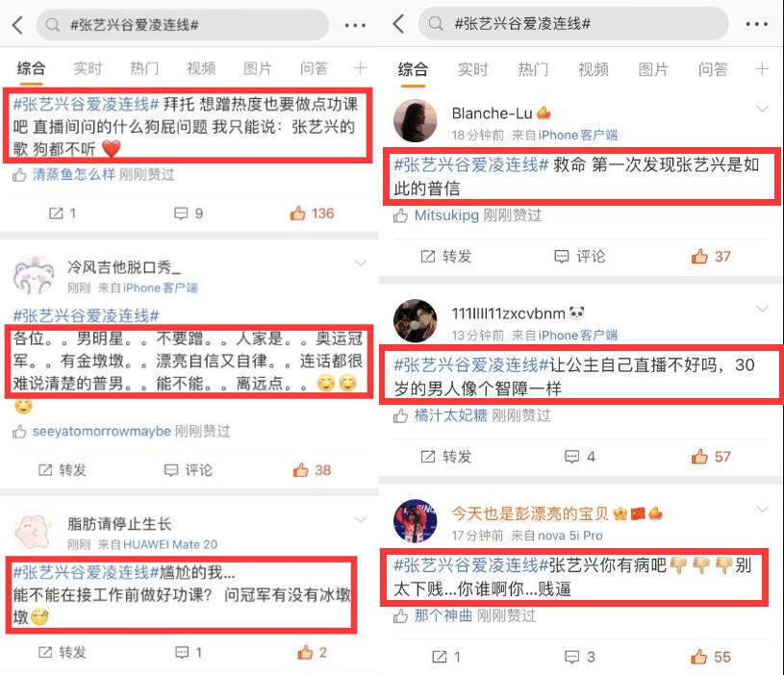Open the liker profile 清蒸鱼怎么样
Screen dimensions: 784x675
[73, 174]
